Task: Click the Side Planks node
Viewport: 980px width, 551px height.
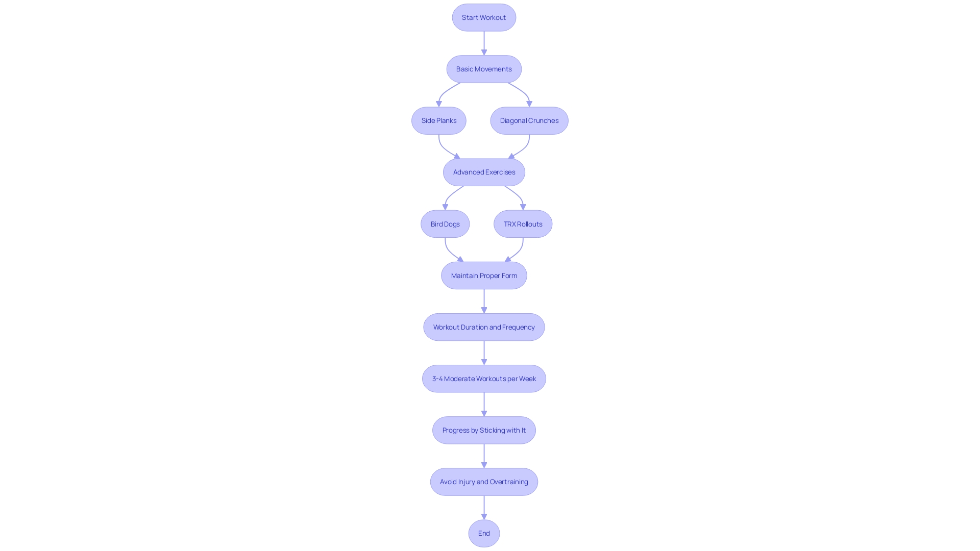Action: 438,120
